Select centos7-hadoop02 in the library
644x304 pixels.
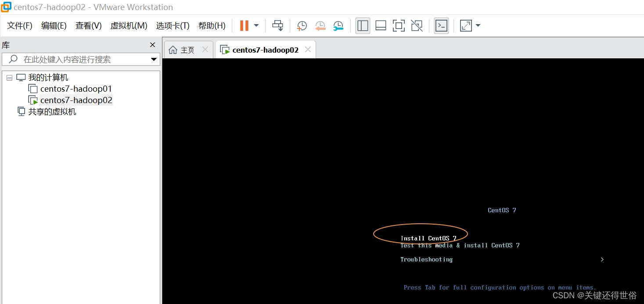pyautogui.click(x=76, y=100)
